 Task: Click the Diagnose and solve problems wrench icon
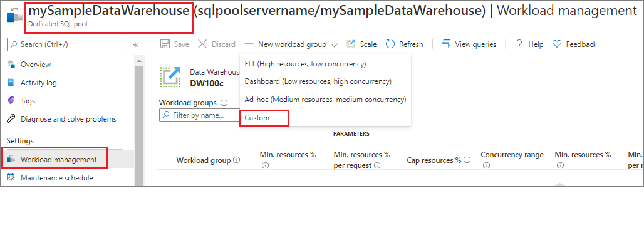click(11, 119)
